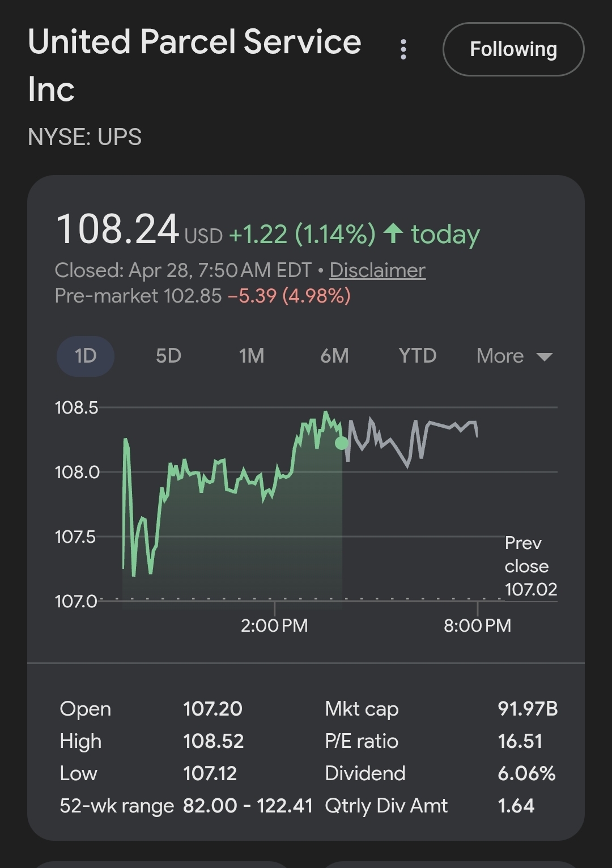Click the 52-wk range value

[x=248, y=806]
